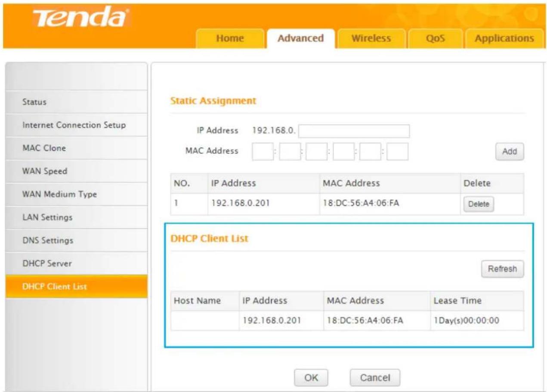This screenshot has height=392, width=547.
Task: Click the 192.168.0. IP prefix text
Action: coord(274,130)
